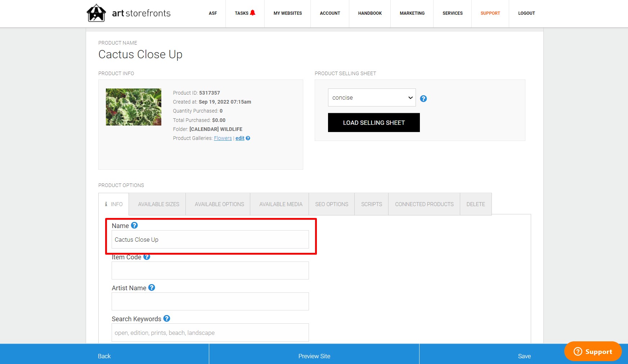
Task: Click the cactus product thumbnail image
Action: coord(134,107)
